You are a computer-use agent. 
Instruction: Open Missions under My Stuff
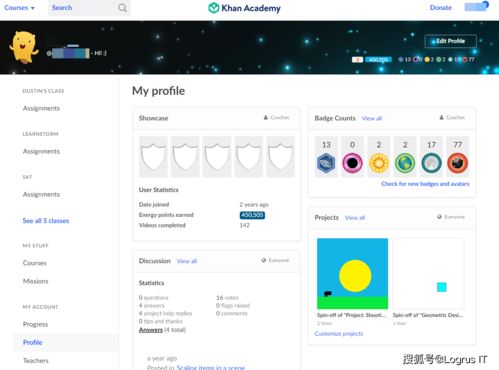click(36, 281)
